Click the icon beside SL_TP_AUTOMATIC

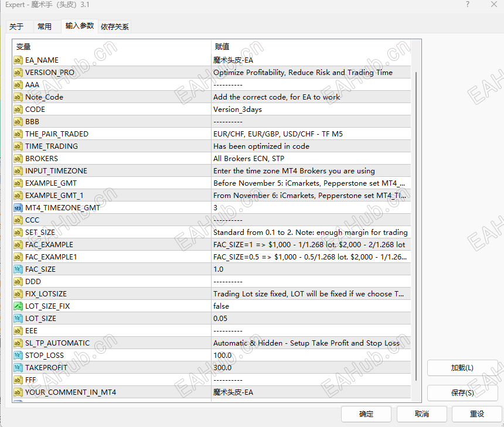click(18, 343)
